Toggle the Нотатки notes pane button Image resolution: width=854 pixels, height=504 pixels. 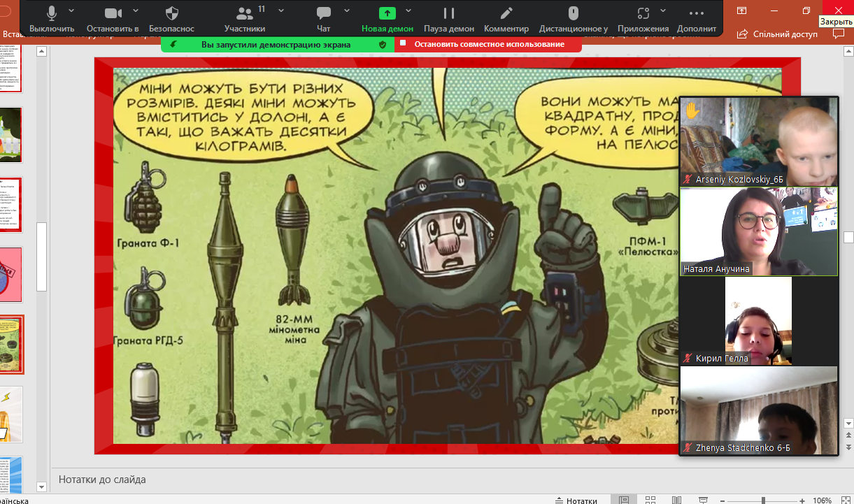576,500
